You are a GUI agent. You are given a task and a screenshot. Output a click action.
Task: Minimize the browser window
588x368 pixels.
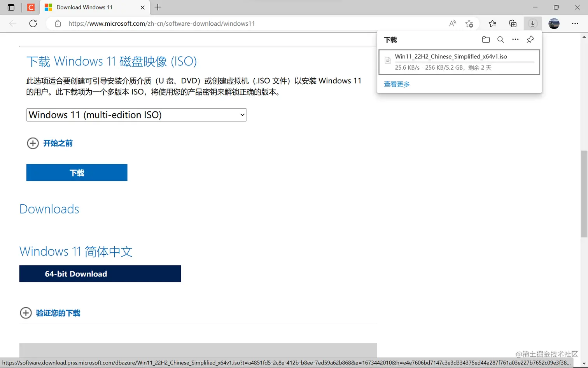point(535,7)
